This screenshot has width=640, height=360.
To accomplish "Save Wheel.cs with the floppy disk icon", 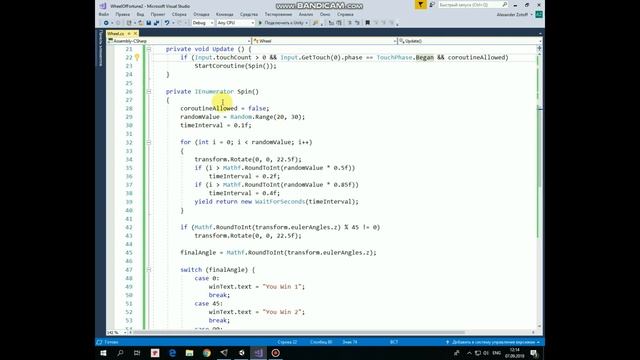I will tap(149, 23).
